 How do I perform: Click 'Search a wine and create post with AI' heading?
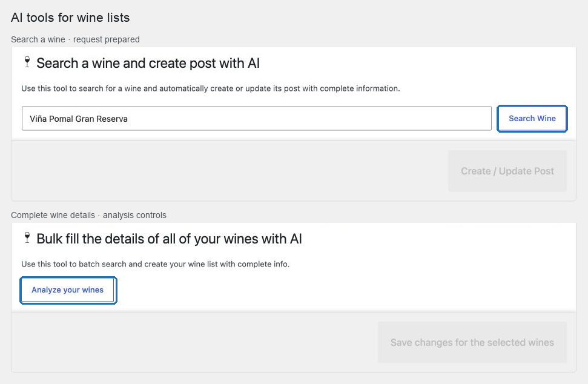[x=148, y=64]
